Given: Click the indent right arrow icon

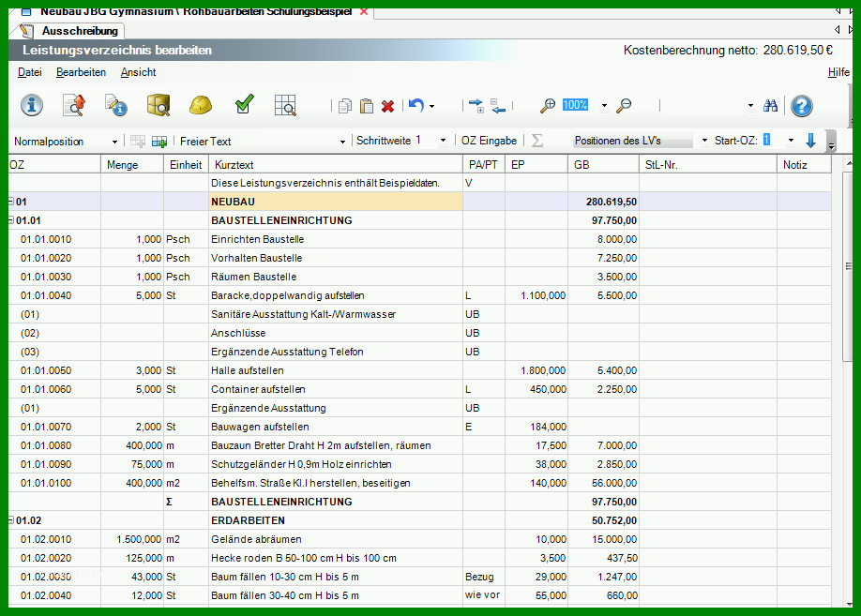Looking at the screenshot, I should 476,105.
